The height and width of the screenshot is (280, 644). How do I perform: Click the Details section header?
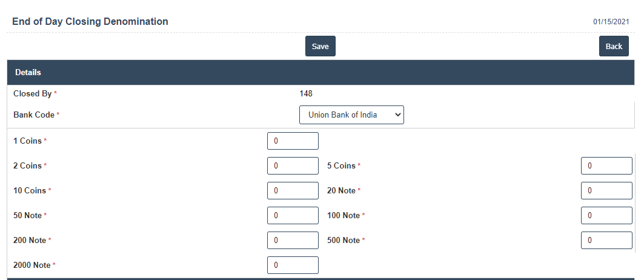point(28,72)
